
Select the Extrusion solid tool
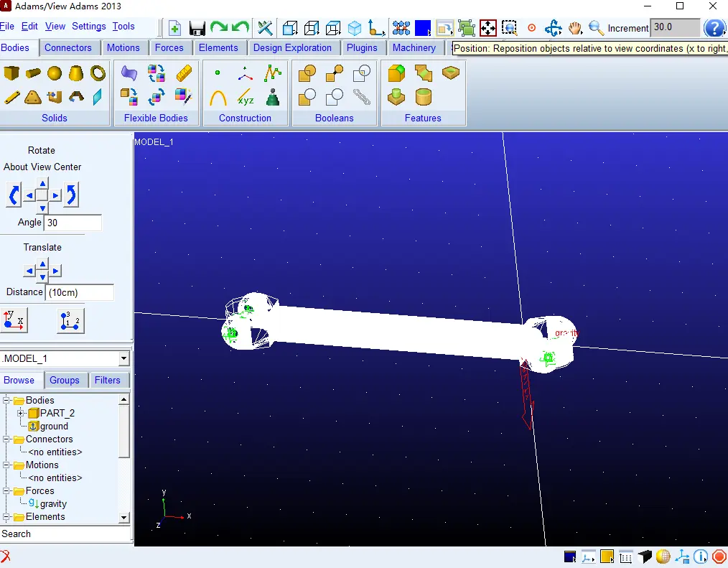[x=55, y=98]
